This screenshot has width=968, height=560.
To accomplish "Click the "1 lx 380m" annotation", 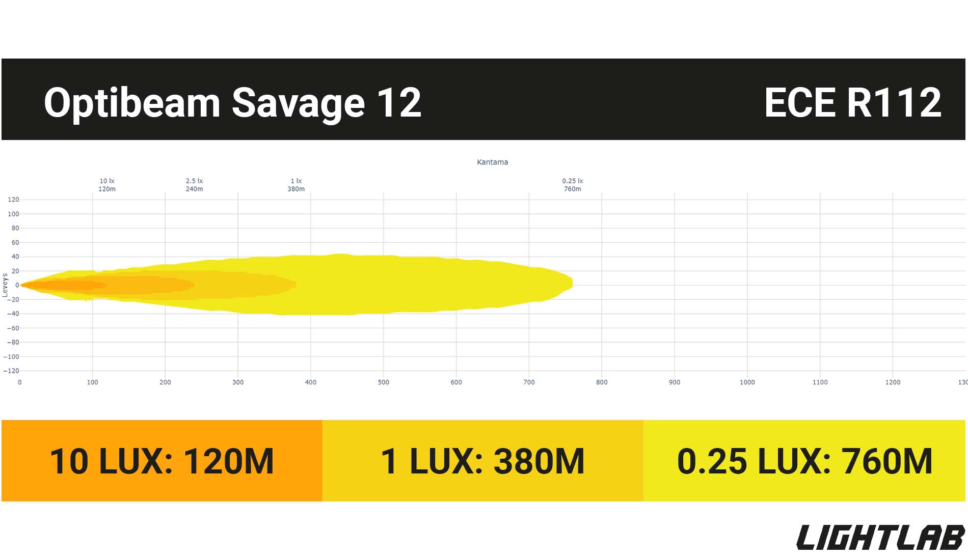I will click(x=296, y=185).
